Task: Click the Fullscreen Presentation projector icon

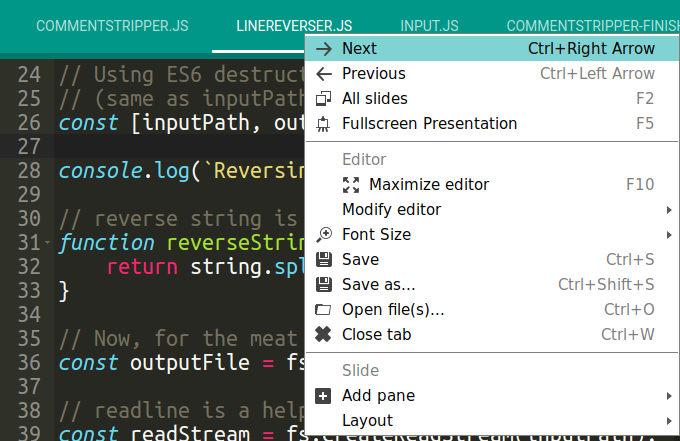Action: (323, 124)
